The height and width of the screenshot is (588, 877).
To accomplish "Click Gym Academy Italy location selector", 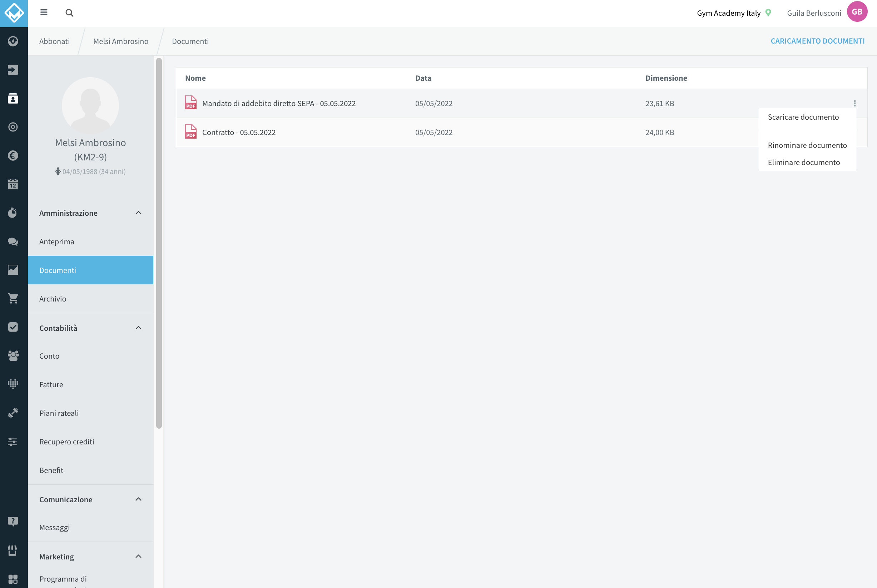I will click(728, 13).
